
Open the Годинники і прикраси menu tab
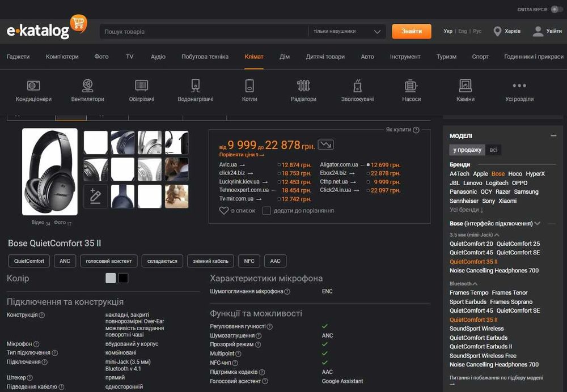(534, 57)
